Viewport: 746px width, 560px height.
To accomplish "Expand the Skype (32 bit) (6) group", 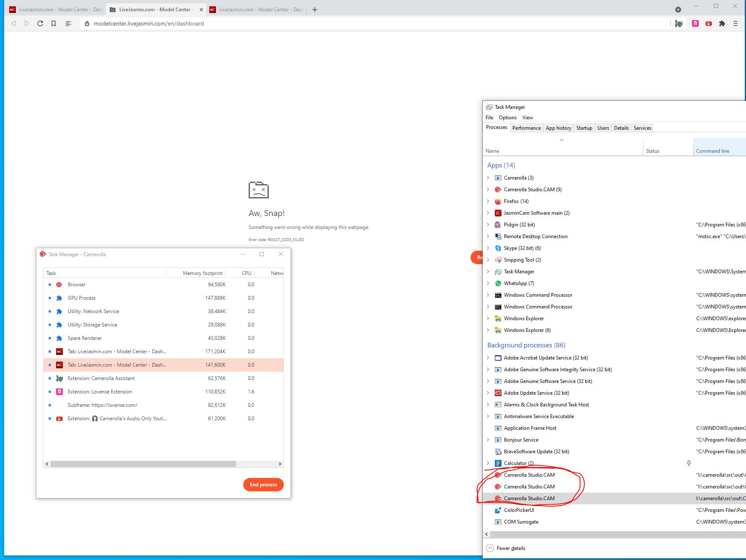I will (488, 248).
